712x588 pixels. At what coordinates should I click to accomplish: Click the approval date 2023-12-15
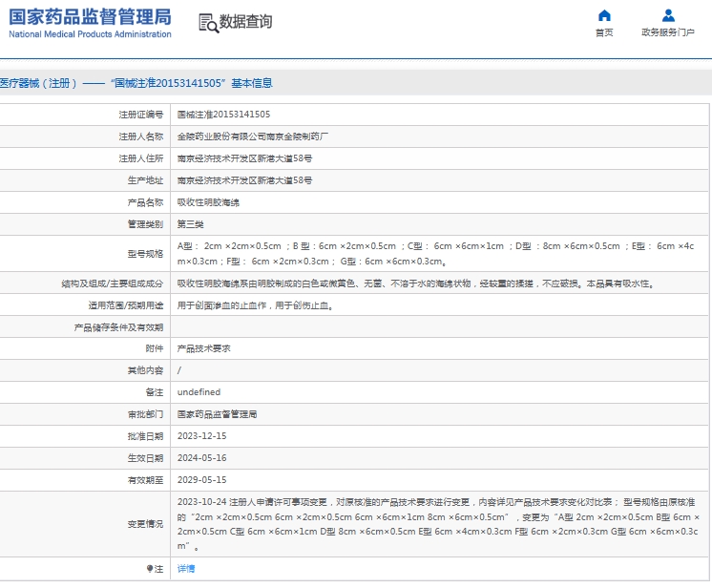click(x=201, y=436)
